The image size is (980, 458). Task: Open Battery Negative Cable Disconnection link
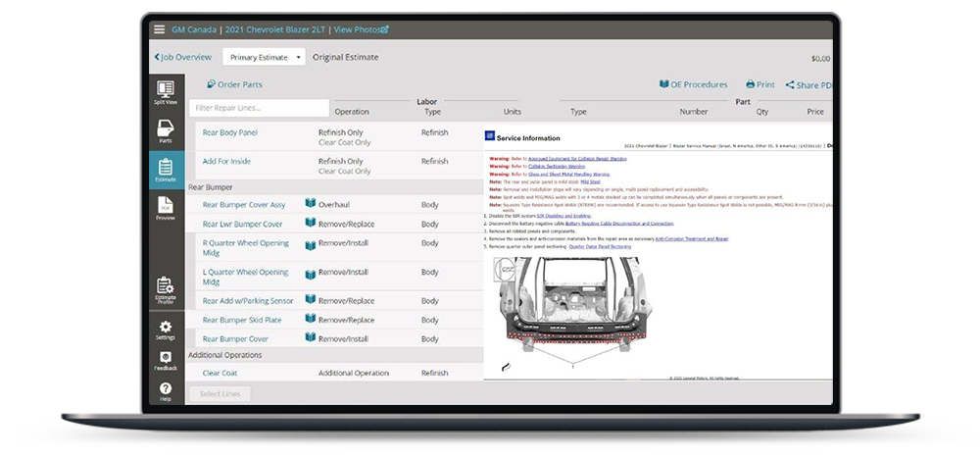click(x=618, y=223)
